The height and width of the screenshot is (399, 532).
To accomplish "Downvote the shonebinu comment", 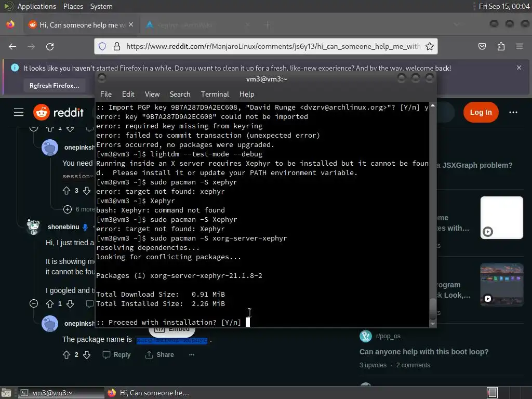I will pyautogui.click(x=70, y=303).
